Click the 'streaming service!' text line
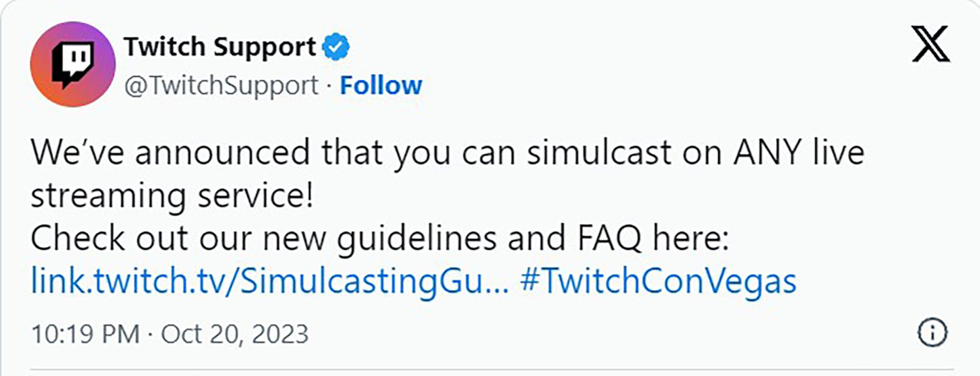The image size is (980, 376). click(172, 196)
